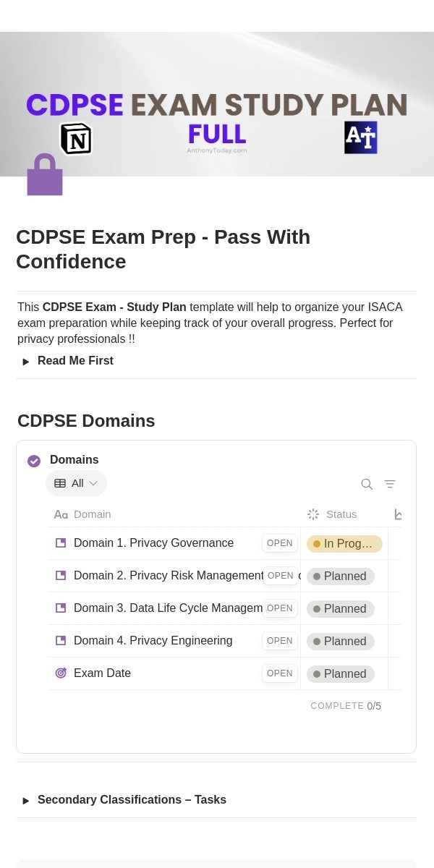The width and height of the screenshot is (434, 868).
Task: Click the Domain 1 page icon
Action: (x=61, y=543)
